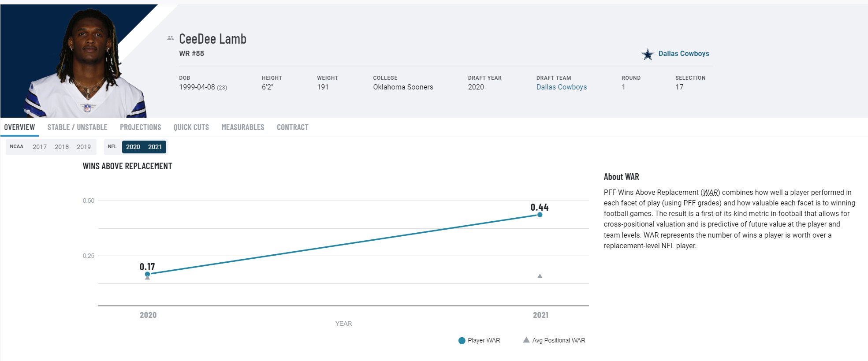Click the About WAR heading
Viewport: 868px width, 361px height.
(621, 177)
